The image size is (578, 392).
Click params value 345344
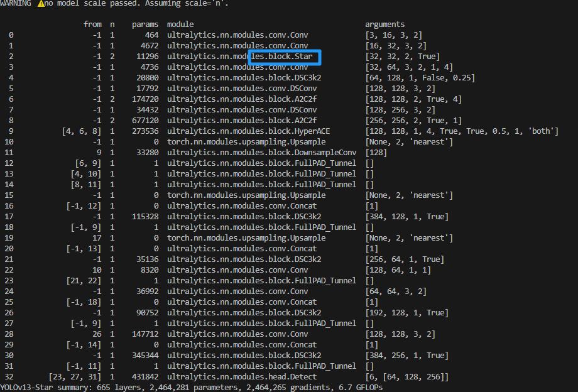145,356
